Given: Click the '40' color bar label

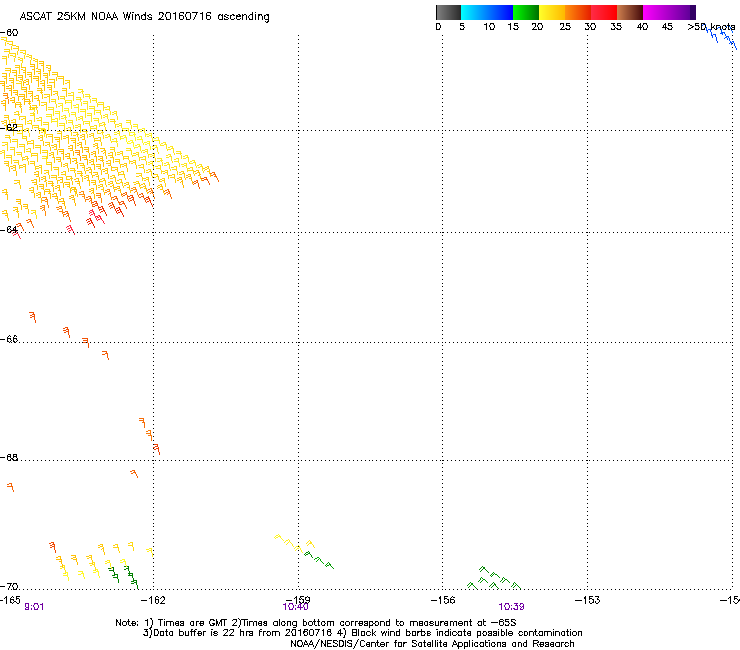Looking at the screenshot, I should point(642,27).
